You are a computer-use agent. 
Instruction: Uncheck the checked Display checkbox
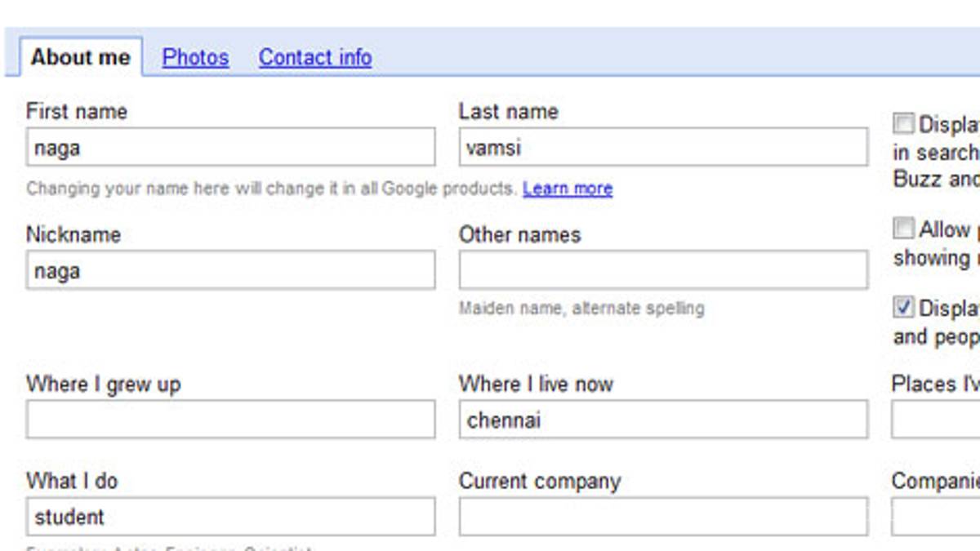(x=903, y=308)
